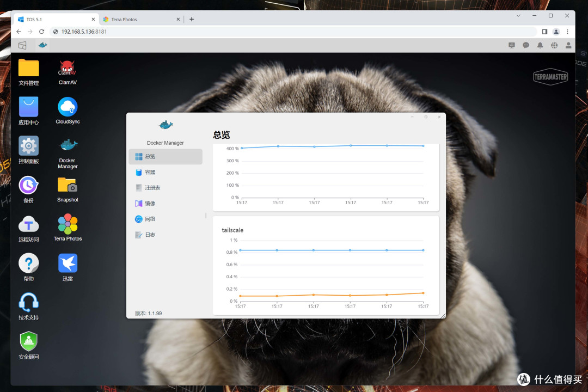Viewport: 588px width, 392px height.
Task: Click the last orange data point on tailscale chart
Action: (x=424, y=293)
